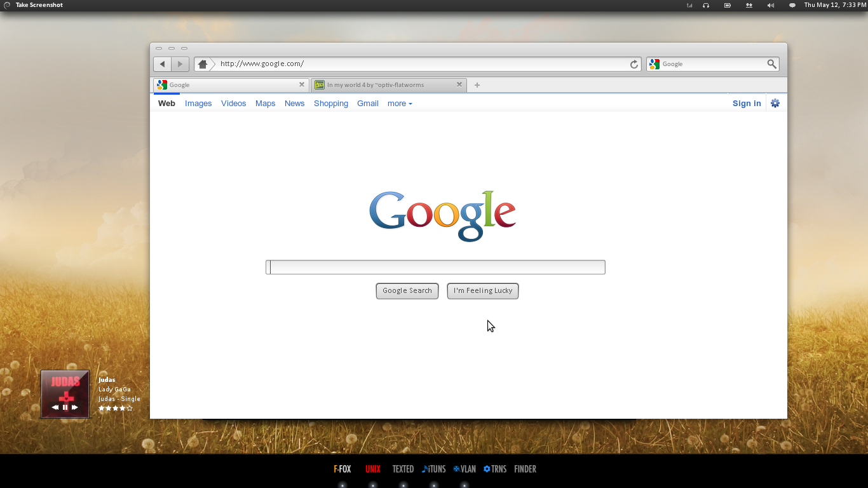The image size is (868, 488).
Task: Reload the page with the refresh icon
Action: (x=634, y=64)
